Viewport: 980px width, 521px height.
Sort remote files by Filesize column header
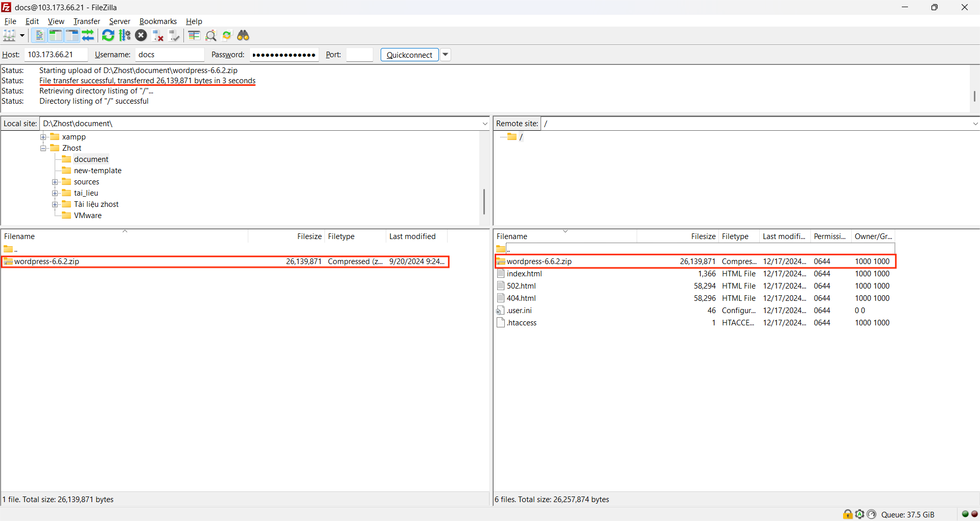[703, 236]
